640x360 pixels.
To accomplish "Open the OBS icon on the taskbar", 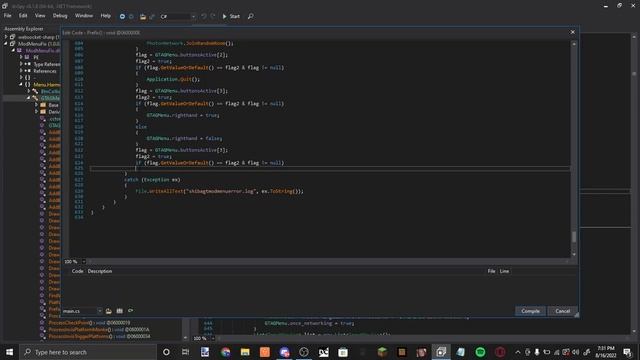I will point(304,352).
